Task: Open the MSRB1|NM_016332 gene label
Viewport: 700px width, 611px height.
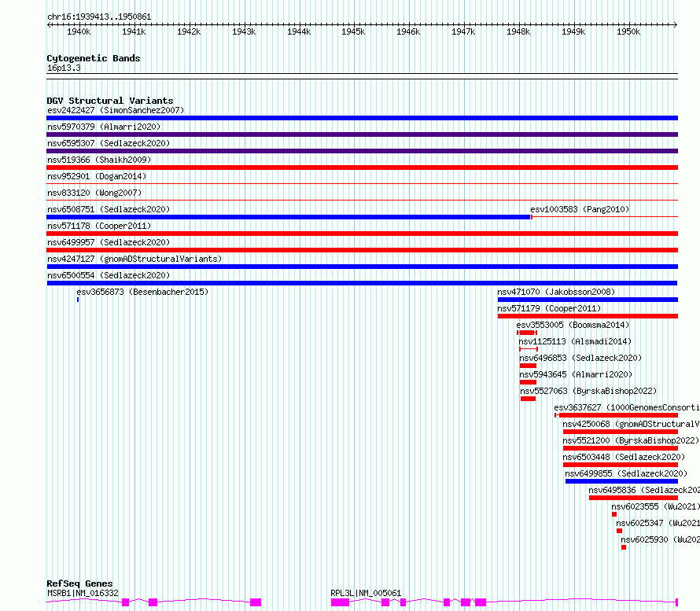Action: [x=83, y=593]
